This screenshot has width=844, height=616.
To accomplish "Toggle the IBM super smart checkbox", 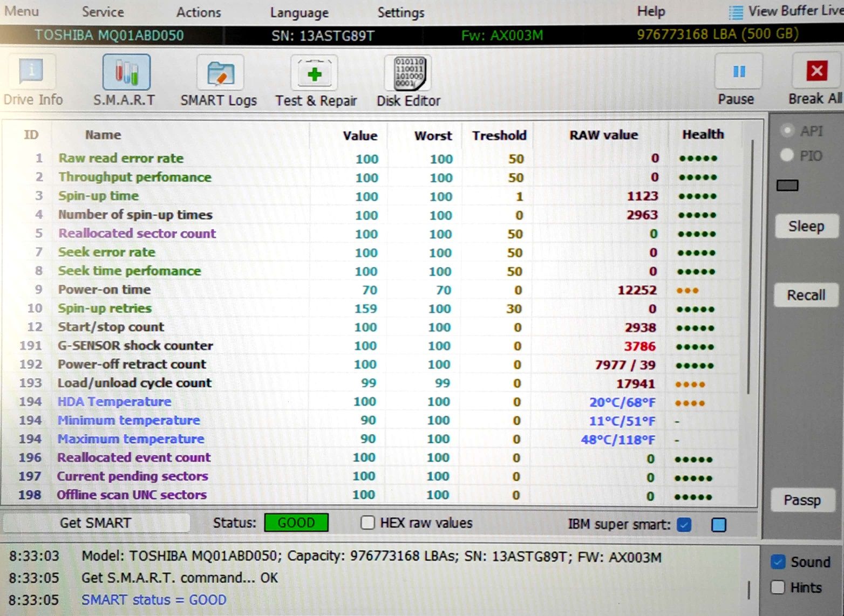I will 684,524.
